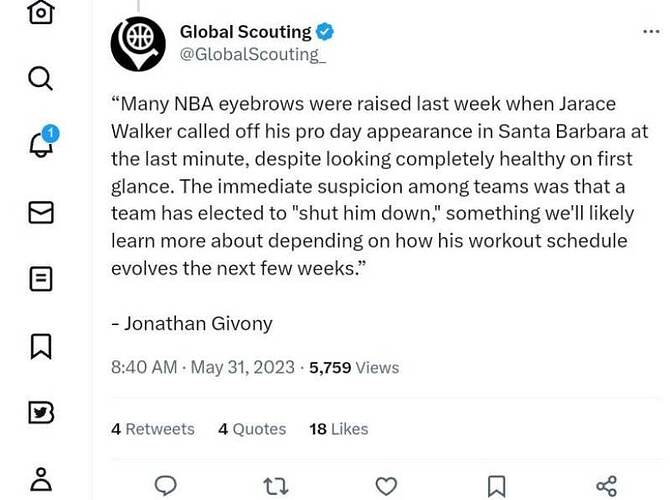Open Global Scouting profile avatar
Viewport: 670px width, 500px height.
(138, 44)
